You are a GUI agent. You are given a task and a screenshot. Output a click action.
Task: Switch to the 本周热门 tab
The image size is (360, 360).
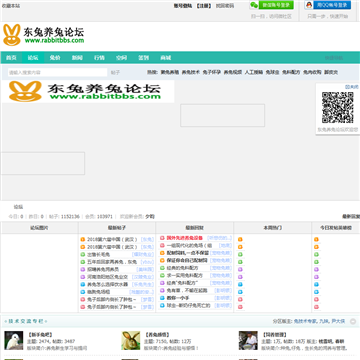pyautogui.click(x=272, y=228)
